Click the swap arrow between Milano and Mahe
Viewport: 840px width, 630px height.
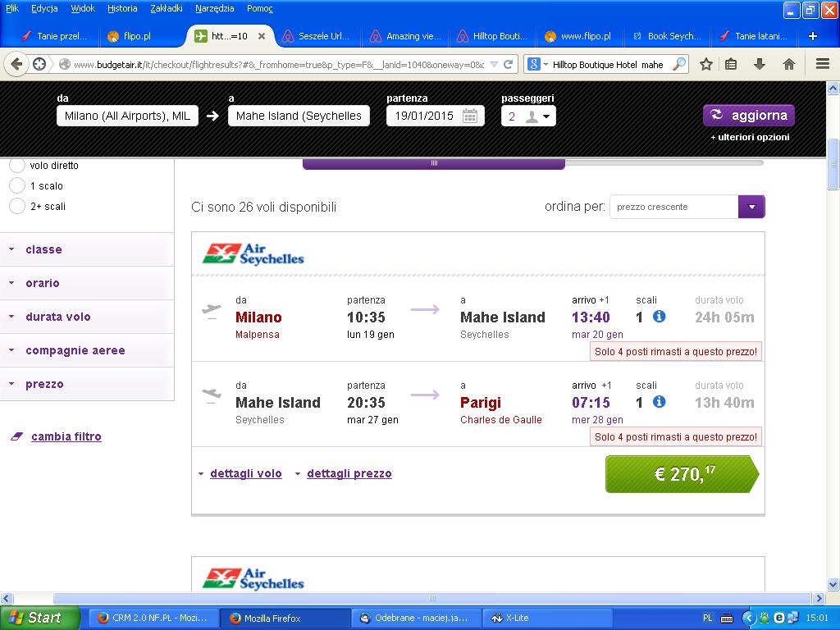click(212, 116)
